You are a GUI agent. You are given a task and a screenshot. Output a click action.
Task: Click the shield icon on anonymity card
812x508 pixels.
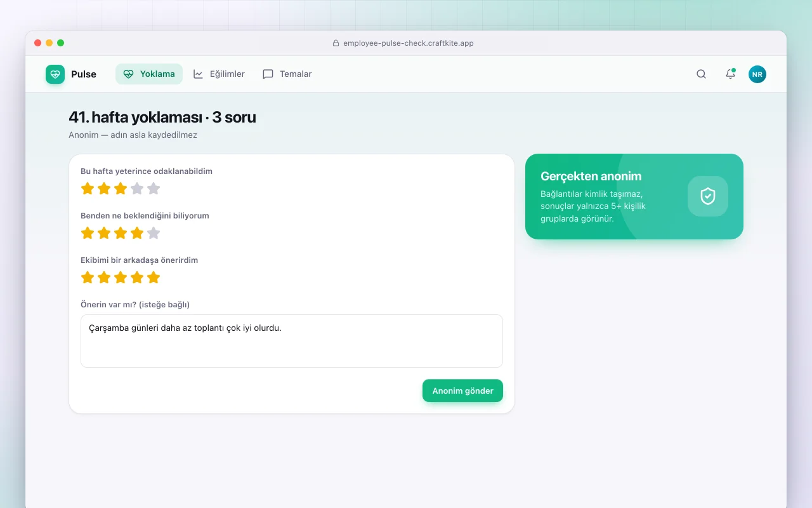coord(708,196)
